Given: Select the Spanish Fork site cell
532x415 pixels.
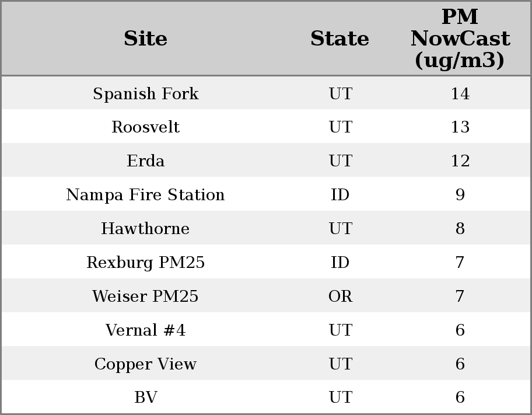Looking at the screenshot, I should coord(145,94).
